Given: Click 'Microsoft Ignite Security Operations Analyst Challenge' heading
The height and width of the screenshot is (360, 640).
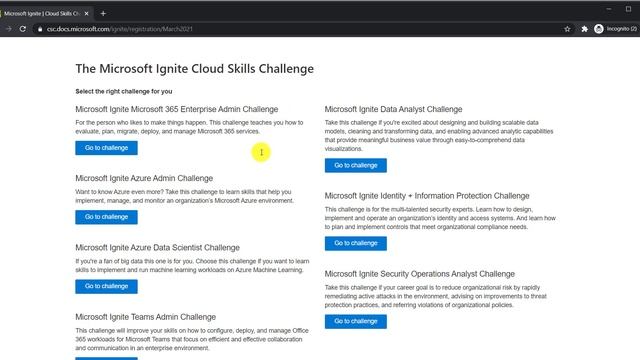Looking at the screenshot, I should point(420,274).
